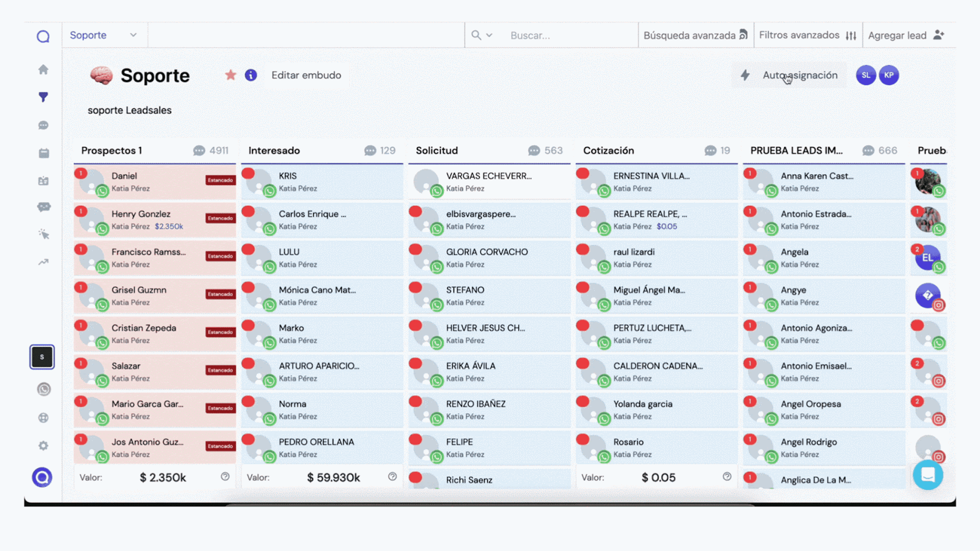This screenshot has height=551, width=980.
Task: Open the raul lizardi lead card
Action: [657, 258]
